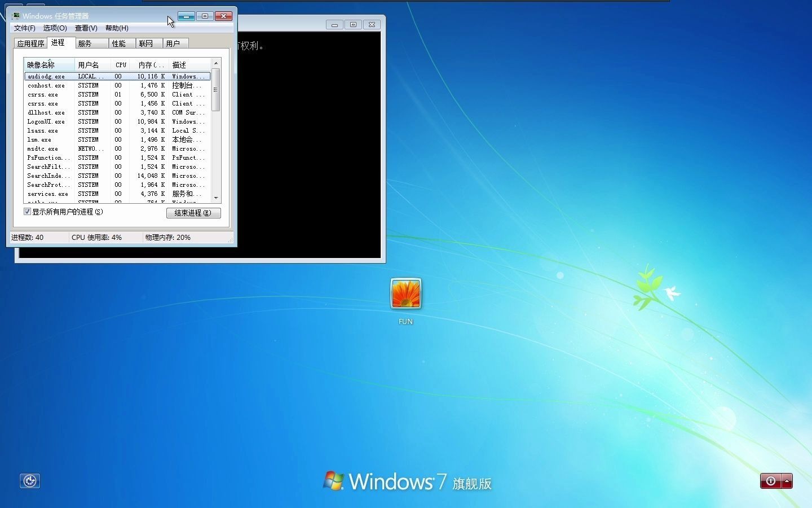
Task: Sort by 映像名称 column header
Action: tap(49, 65)
